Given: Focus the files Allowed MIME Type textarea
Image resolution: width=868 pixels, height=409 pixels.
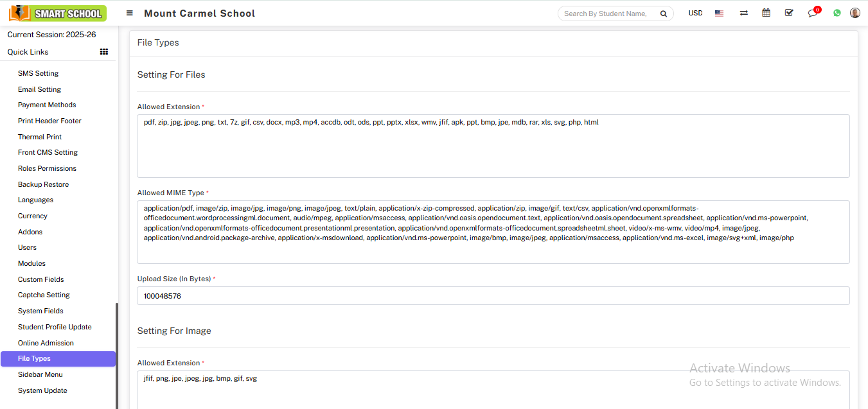Looking at the screenshot, I should coord(493,232).
